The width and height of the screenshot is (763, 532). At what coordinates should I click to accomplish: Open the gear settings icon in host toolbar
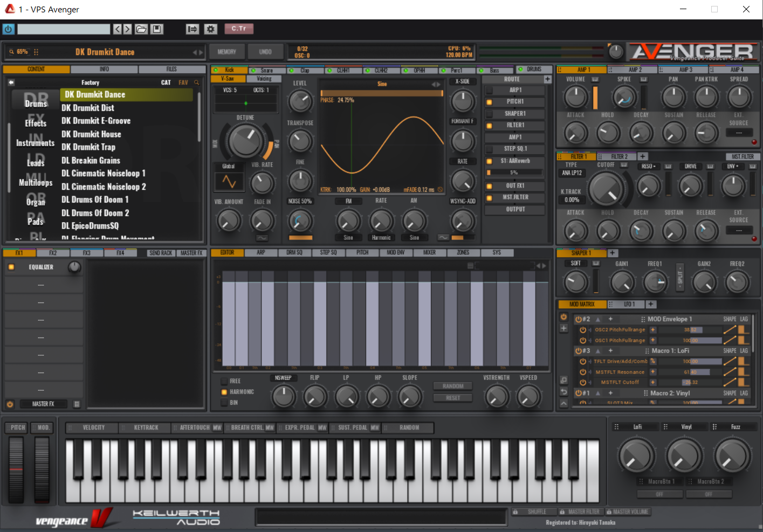click(x=211, y=29)
